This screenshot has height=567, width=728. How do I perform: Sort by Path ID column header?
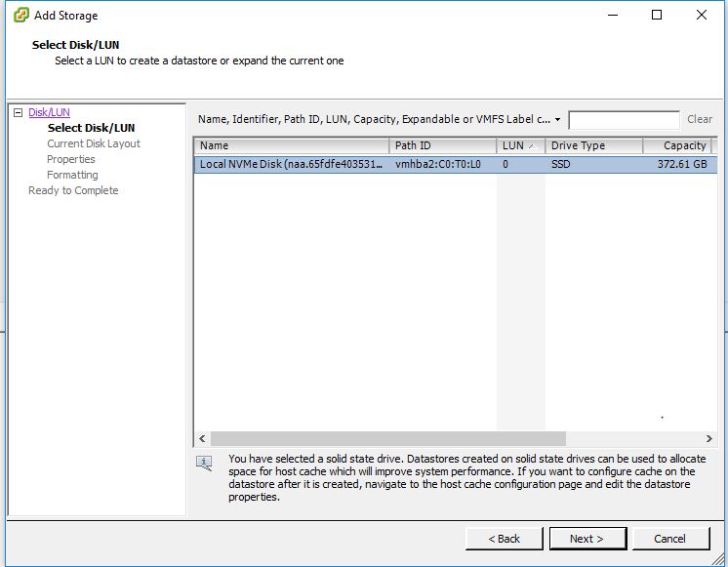(442, 145)
